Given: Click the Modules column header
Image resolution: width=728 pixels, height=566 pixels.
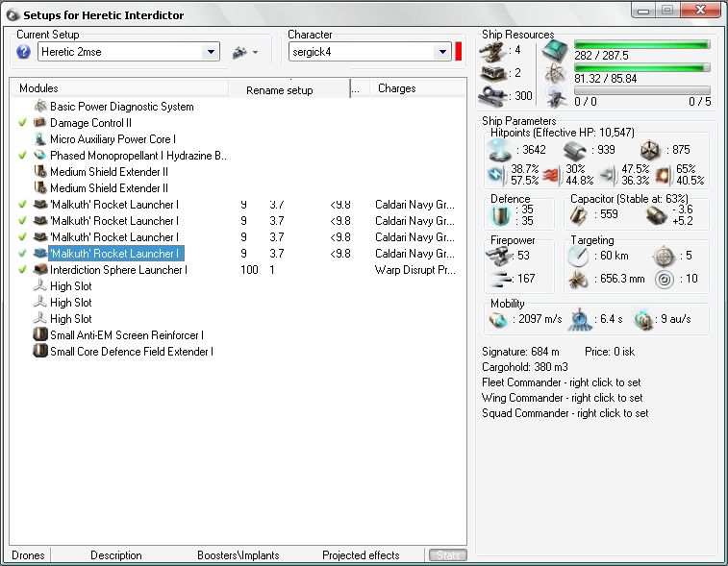Looking at the screenshot, I should [x=38, y=88].
